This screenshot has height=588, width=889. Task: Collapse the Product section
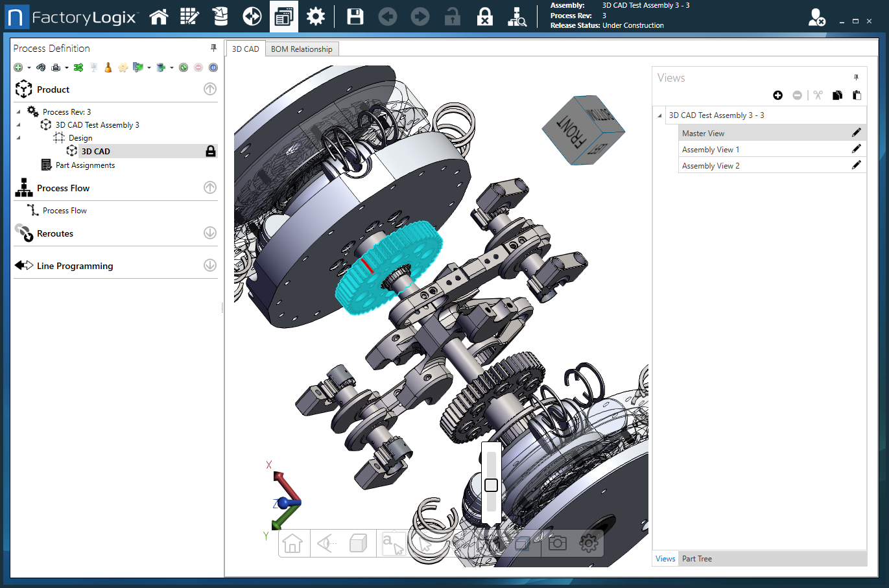210,89
